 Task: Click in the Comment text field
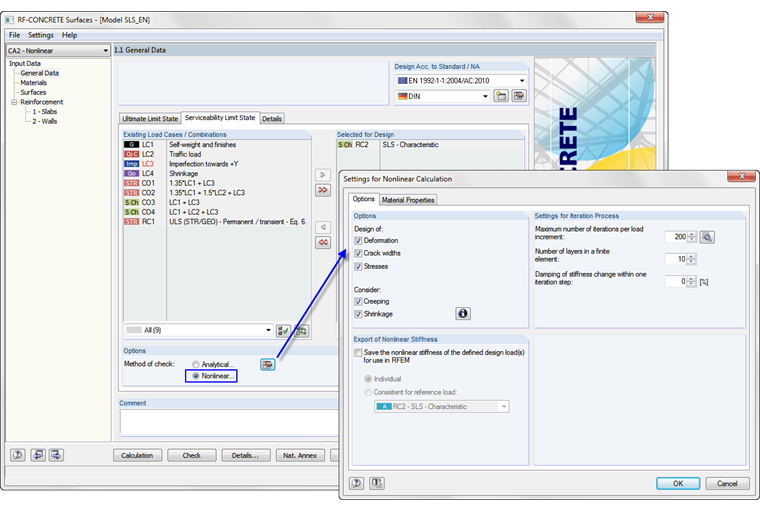pyautogui.click(x=229, y=422)
